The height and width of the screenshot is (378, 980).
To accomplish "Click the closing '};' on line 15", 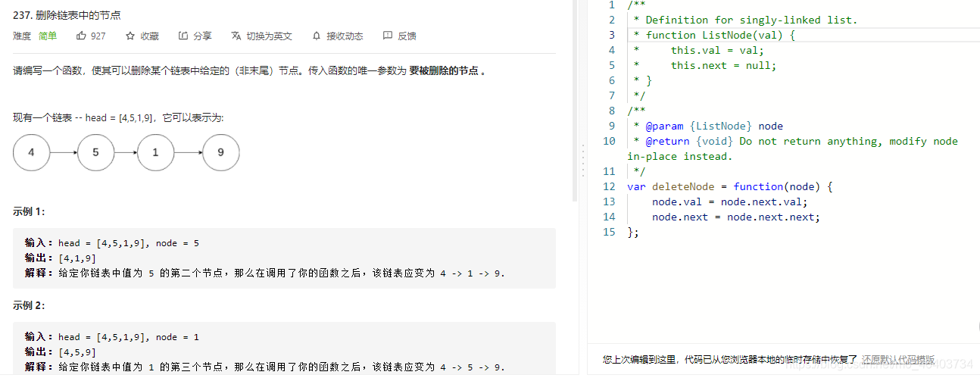I will tap(633, 232).
